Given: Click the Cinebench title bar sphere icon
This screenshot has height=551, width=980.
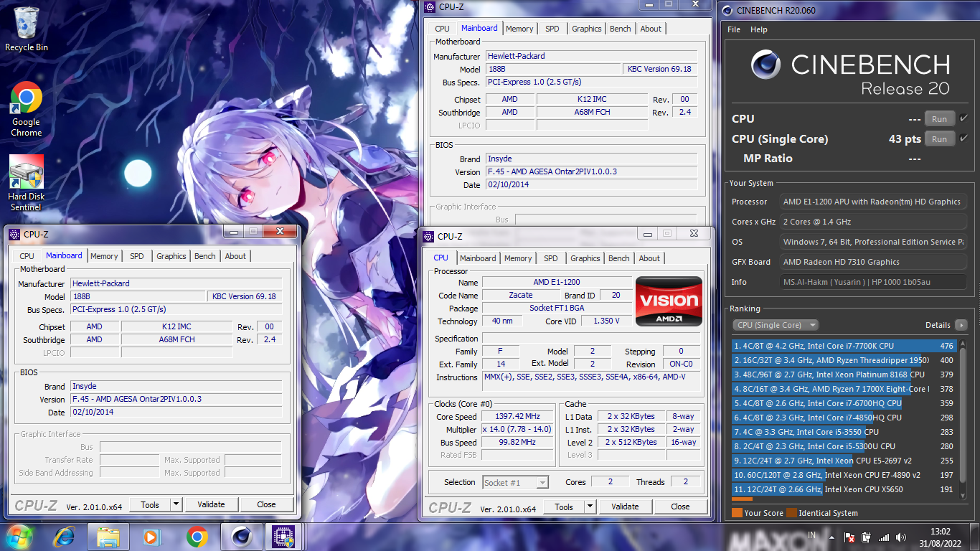Looking at the screenshot, I should pos(727,10).
